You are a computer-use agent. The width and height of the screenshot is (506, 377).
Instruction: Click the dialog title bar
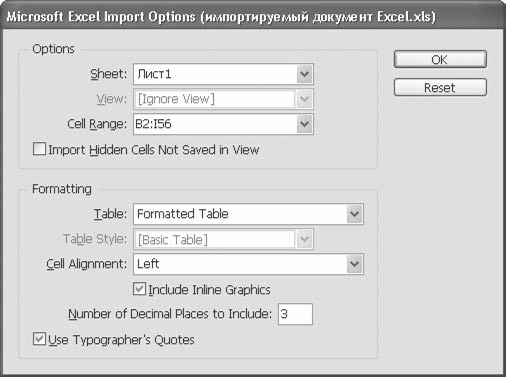coord(253,16)
